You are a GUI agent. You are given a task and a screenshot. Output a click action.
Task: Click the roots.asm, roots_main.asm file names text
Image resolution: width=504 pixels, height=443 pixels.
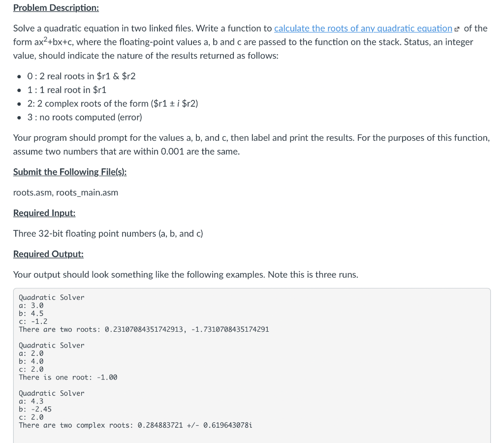point(65,192)
